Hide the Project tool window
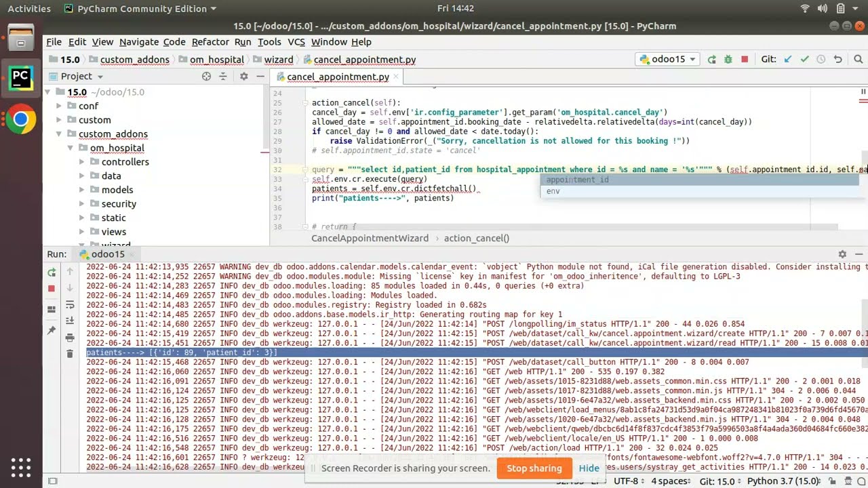 pos(260,77)
